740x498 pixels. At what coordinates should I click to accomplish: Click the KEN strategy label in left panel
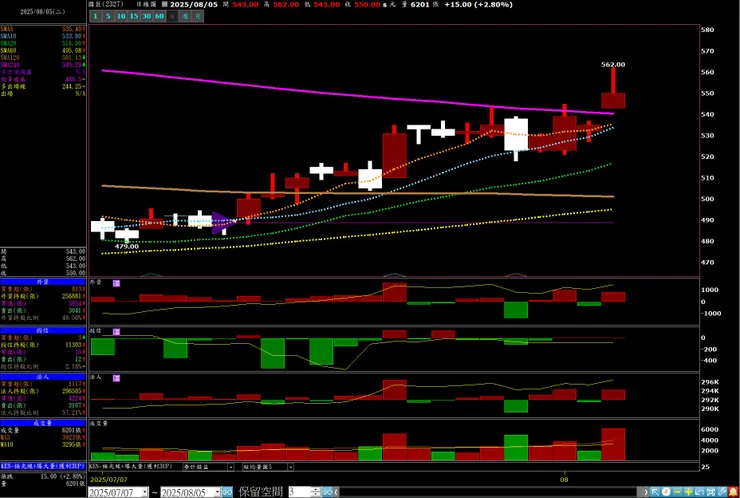[43, 466]
